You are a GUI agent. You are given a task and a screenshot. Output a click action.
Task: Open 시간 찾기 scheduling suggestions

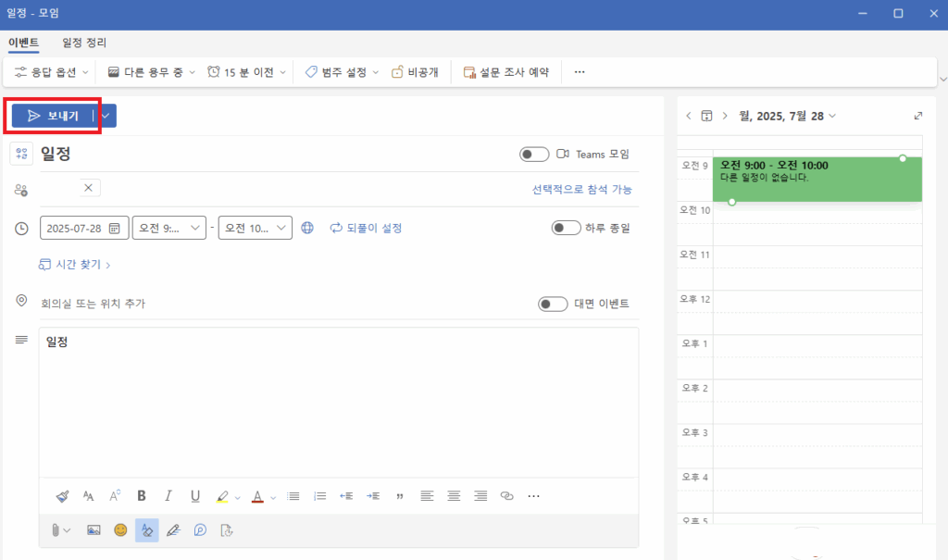point(74,264)
